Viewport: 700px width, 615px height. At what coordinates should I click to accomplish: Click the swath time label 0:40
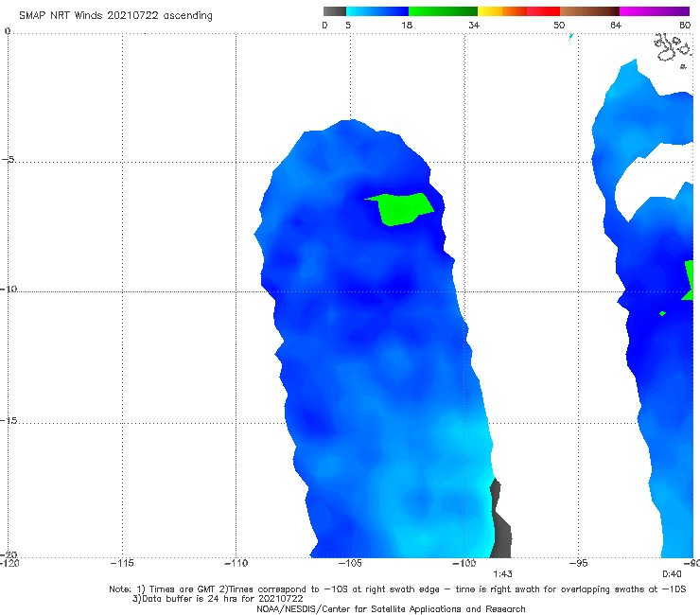pyautogui.click(x=672, y=574)
